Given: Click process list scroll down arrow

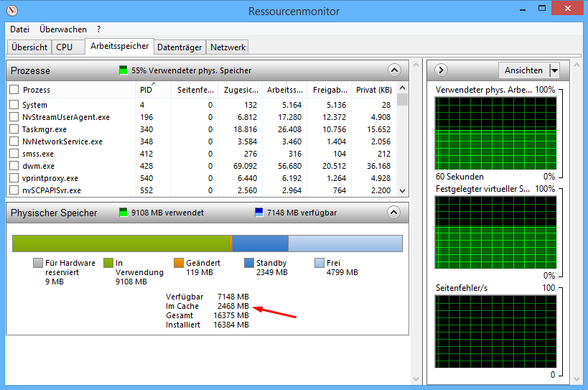Looking at the screenshot, I should click(402, 191).
